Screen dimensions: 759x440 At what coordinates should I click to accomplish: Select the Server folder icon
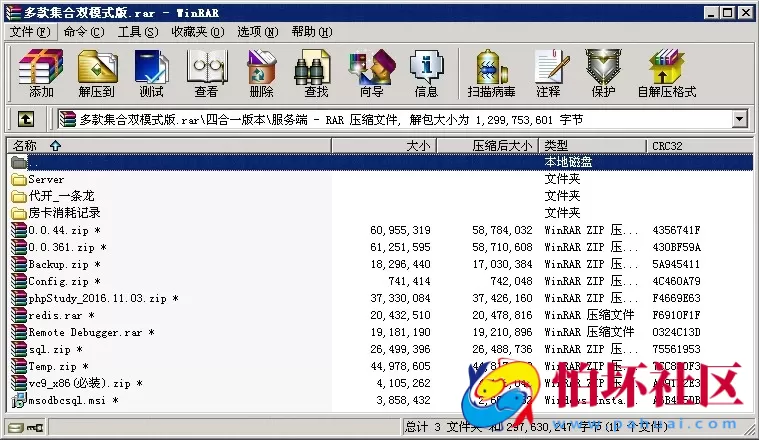pos(18,180)
